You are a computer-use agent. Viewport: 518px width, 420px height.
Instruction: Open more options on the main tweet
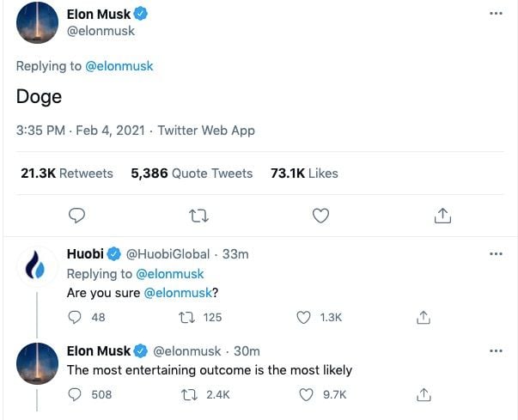click(x=496, y=15)
